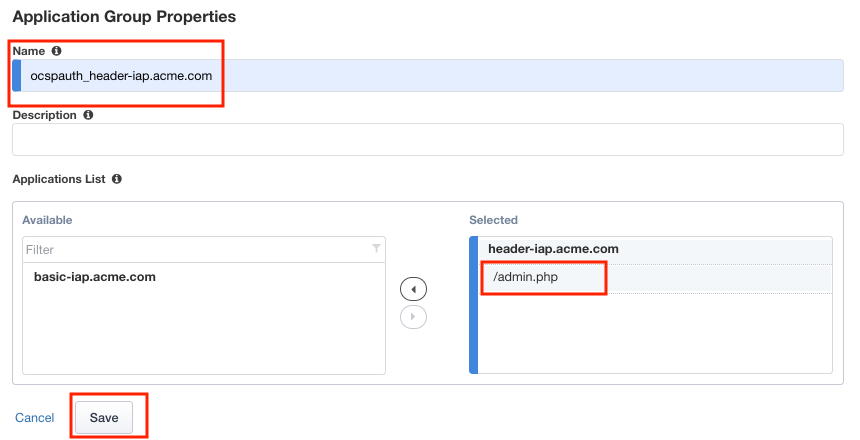This screenshot has height=440, width=860.
Task: Click into the Description text field
Action: click(x=428, y=139)
